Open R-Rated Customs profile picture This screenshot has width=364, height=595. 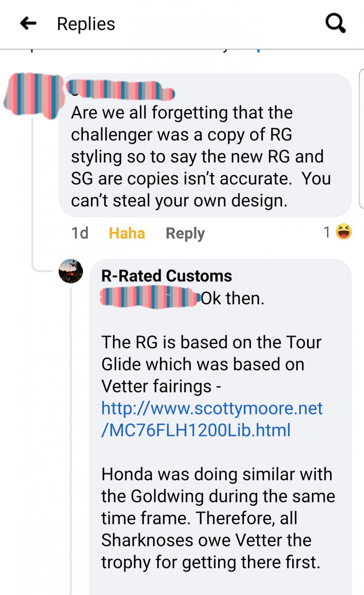click(x=71, y=271)
